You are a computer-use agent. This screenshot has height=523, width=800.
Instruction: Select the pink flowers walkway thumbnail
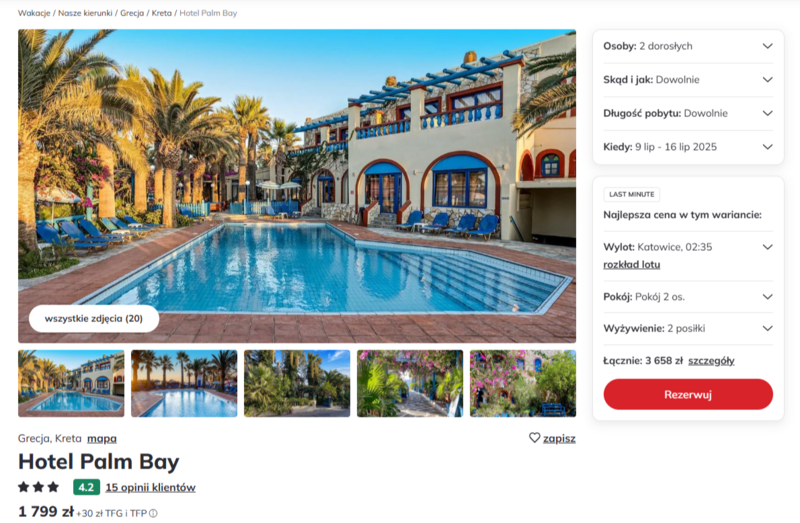coord(410,383)
